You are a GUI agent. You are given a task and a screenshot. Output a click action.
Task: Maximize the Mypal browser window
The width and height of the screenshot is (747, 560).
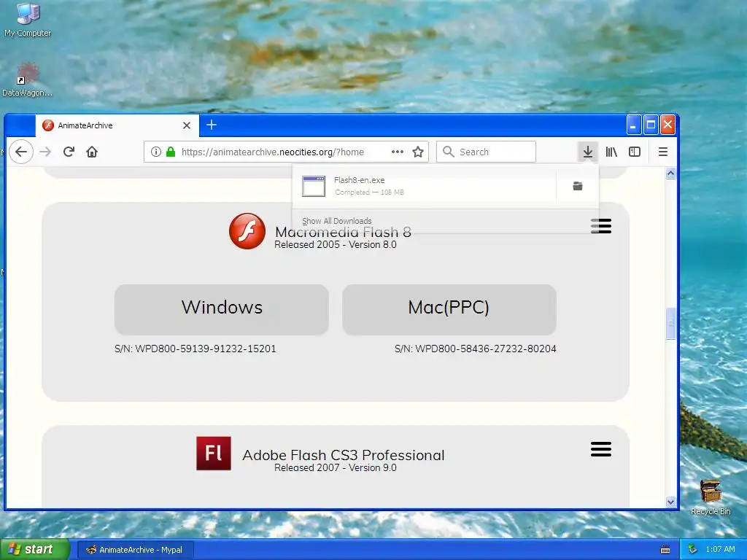650,125
